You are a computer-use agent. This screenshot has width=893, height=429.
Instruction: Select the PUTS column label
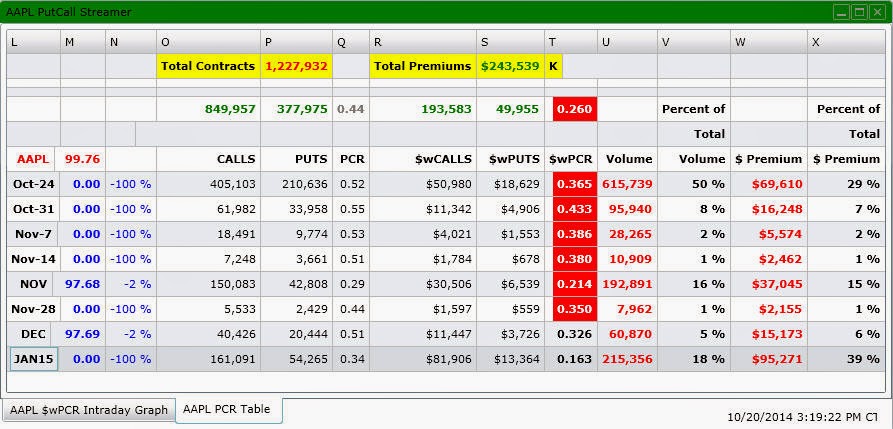[x=296, y=159]
